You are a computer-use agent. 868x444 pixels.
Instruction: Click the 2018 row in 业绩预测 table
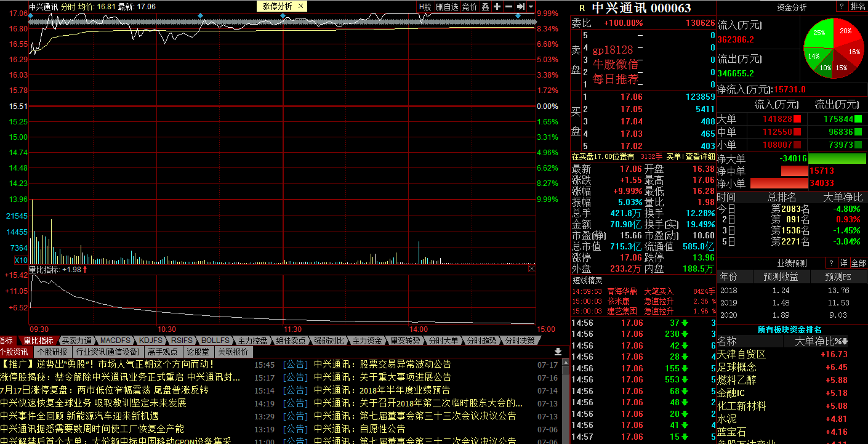[792, 291]
